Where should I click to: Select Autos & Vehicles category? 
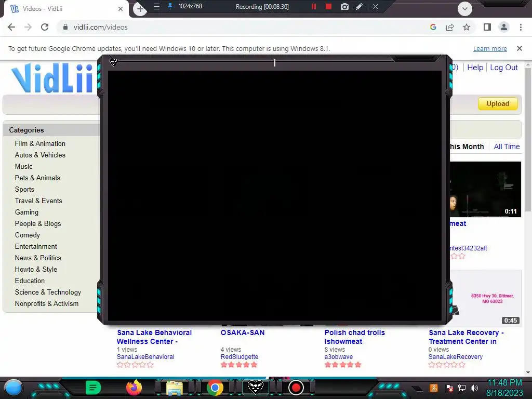tap(40, 155)
